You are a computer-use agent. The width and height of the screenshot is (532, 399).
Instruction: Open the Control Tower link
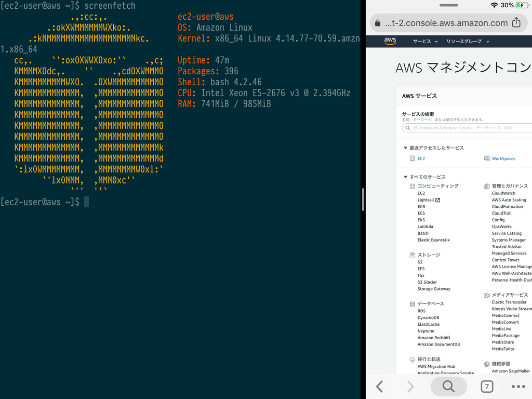tap(506, 260)
